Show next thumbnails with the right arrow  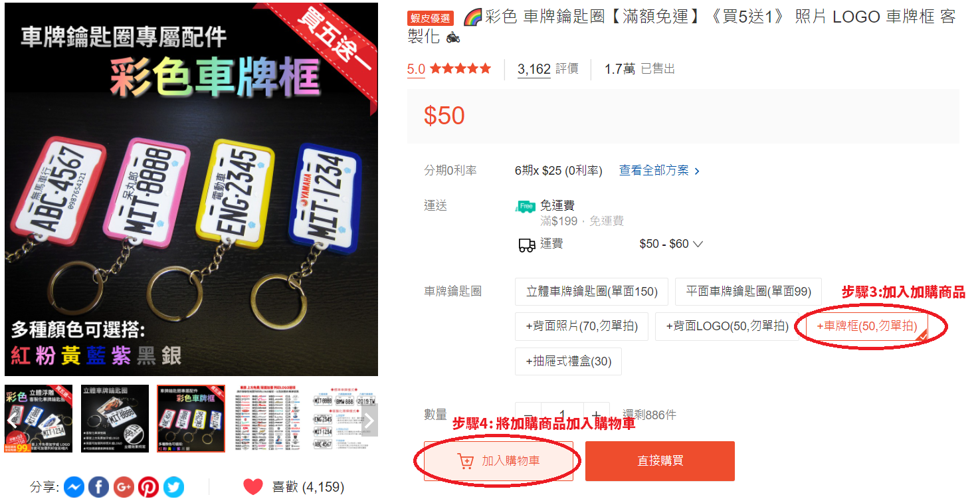point(369,420)
